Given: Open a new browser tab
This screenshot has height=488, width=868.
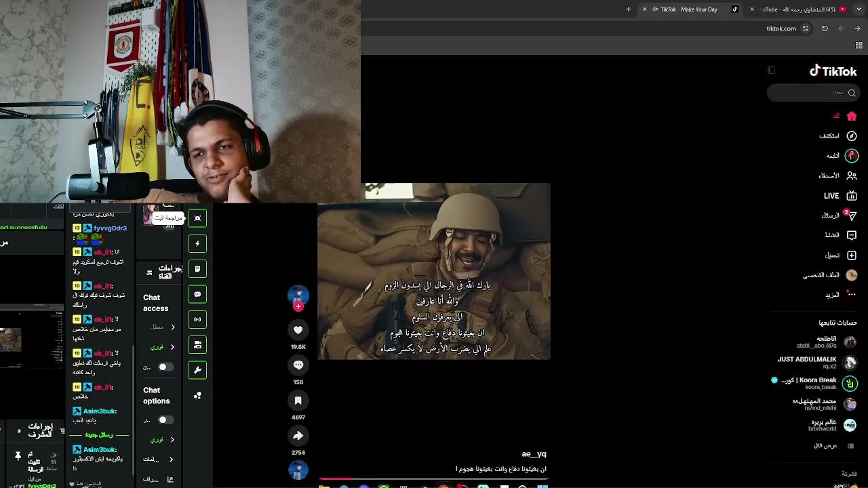Looking at the screenshot, I should (x=628, y=9).
